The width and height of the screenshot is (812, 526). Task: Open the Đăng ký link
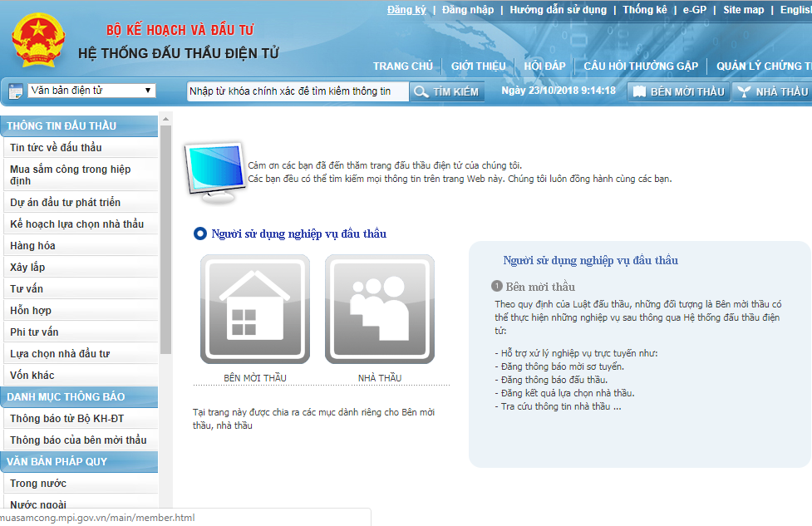coord(406,10)
